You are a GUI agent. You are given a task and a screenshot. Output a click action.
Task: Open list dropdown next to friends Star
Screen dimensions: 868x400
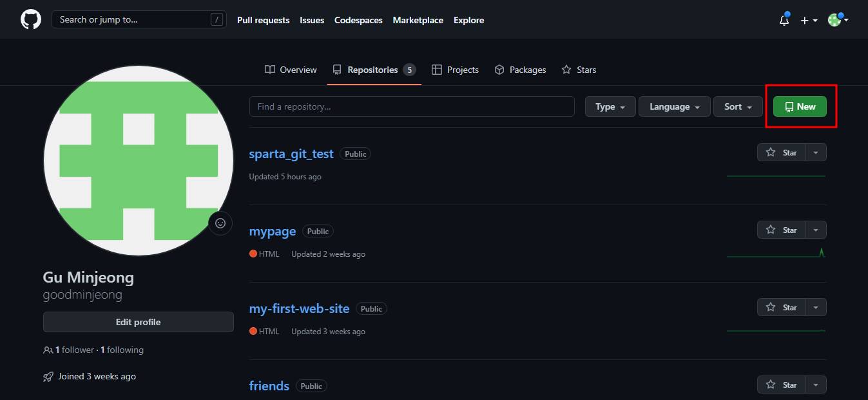click(816, 385)
